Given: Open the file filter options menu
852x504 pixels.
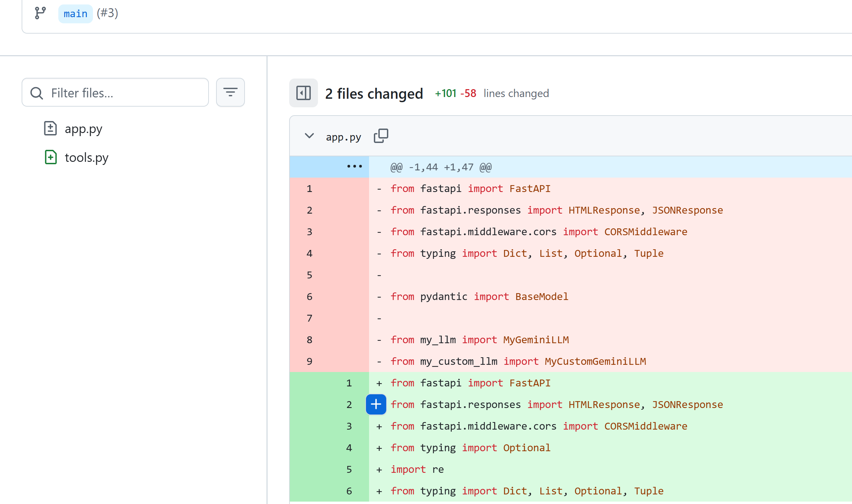Looking at the screenshot, I should coord(230,92).
